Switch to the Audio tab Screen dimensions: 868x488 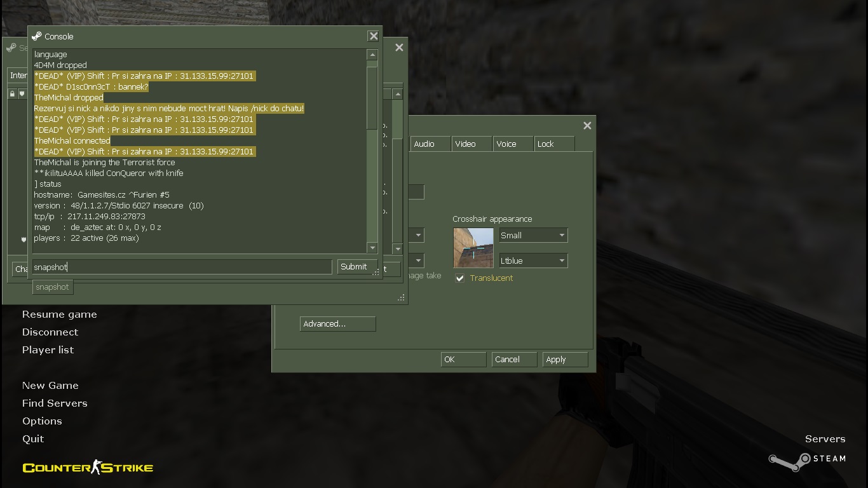coord(424,144)
